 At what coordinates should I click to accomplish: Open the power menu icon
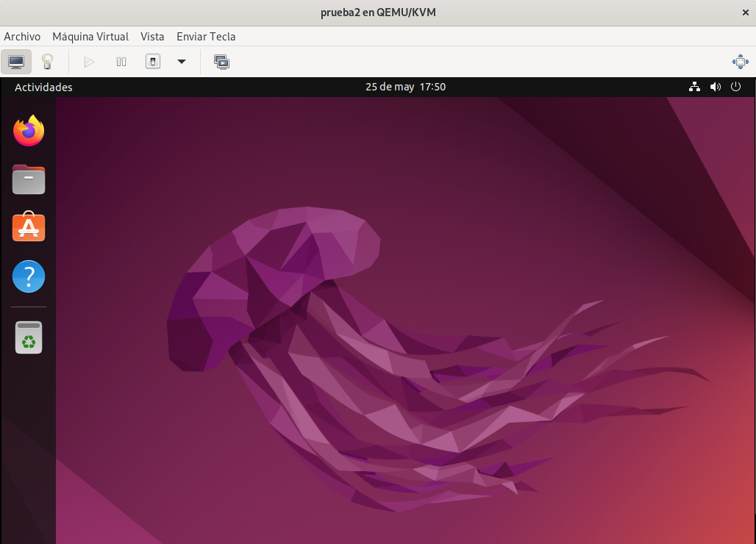click(735, 87)
